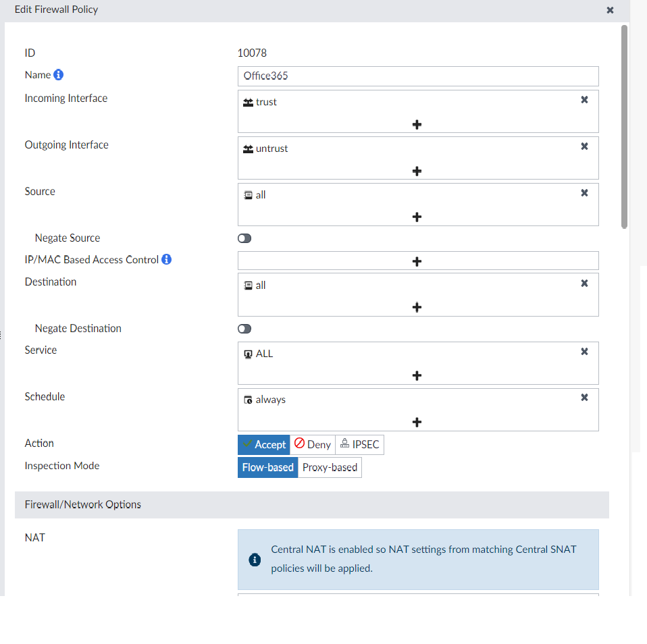Remove trust from Incoming Interface
The image size is (647, 644).
click(x=585, y=100)
